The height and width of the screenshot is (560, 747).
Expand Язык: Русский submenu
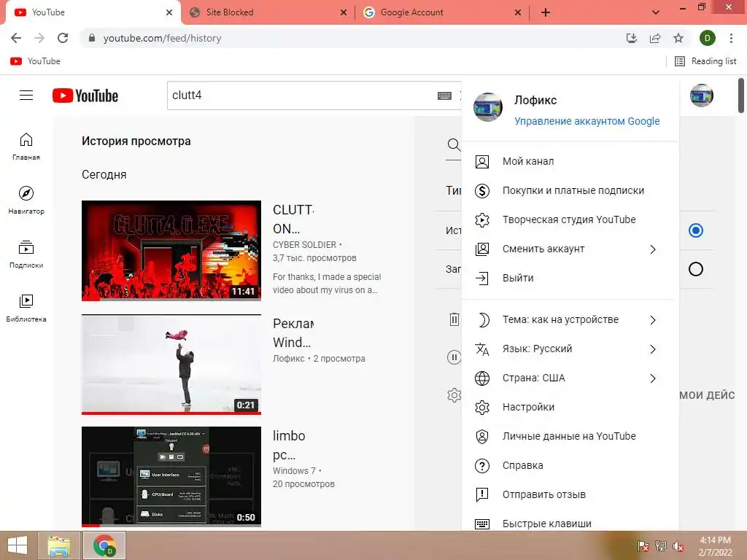point(570,349)
